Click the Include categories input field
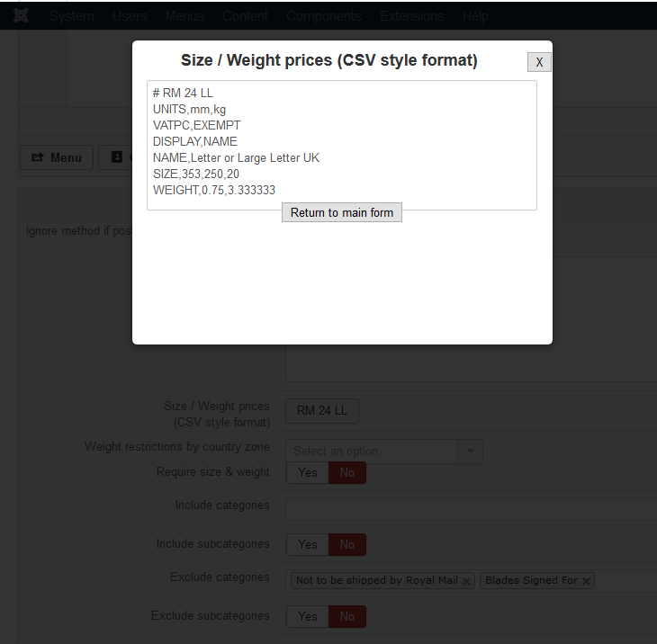Image resolution: width=657 pixels, height=644 pixels. (x=471, y=509)
